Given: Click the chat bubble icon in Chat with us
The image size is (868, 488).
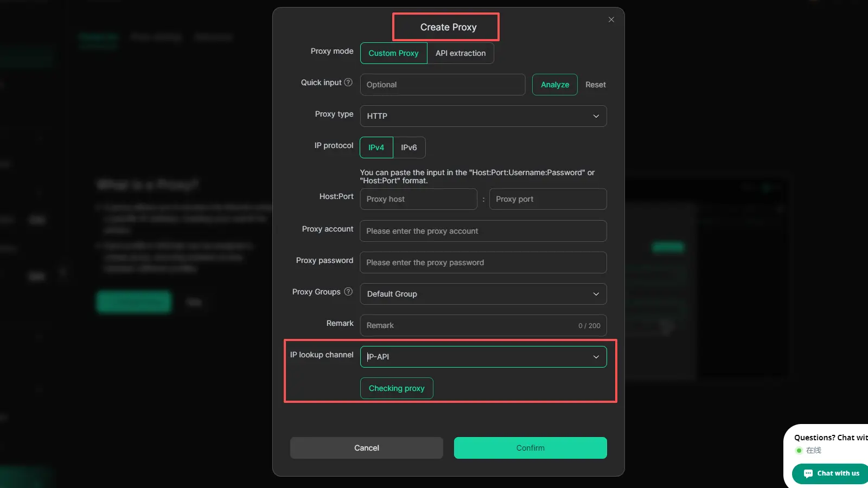Looking at the screenshot, I should point(808,473).
